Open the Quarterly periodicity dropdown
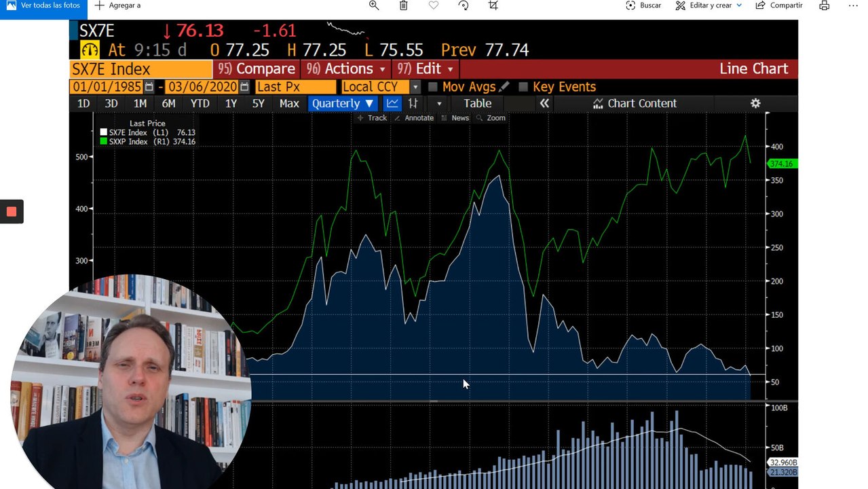868x489 pixels. [343, 103]
